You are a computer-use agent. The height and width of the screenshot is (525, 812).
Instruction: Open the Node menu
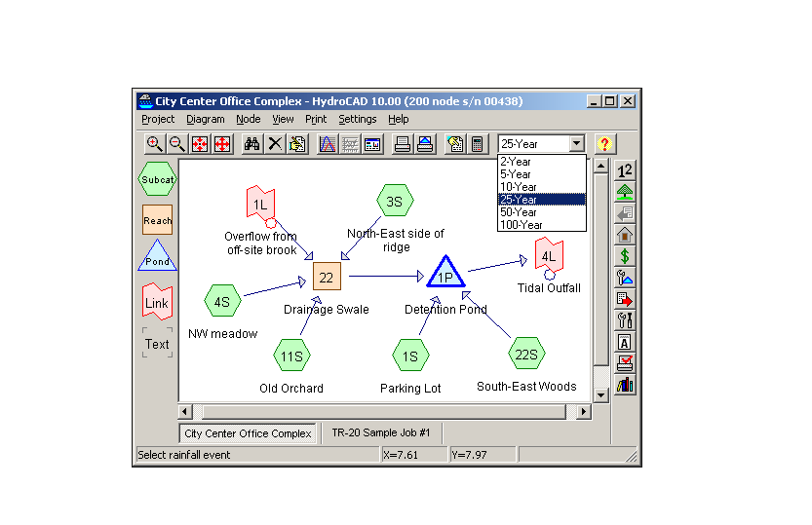tap(248, 120)
